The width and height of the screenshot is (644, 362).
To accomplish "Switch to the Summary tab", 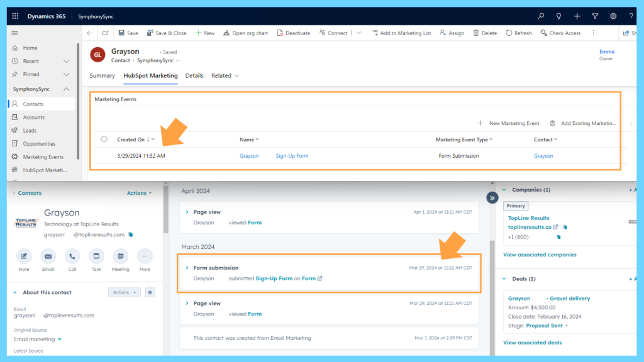I will (103, 75).
